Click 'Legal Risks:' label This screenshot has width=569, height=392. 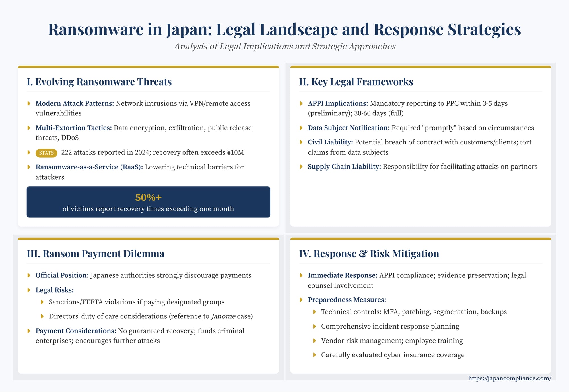(x=55, y=290)
